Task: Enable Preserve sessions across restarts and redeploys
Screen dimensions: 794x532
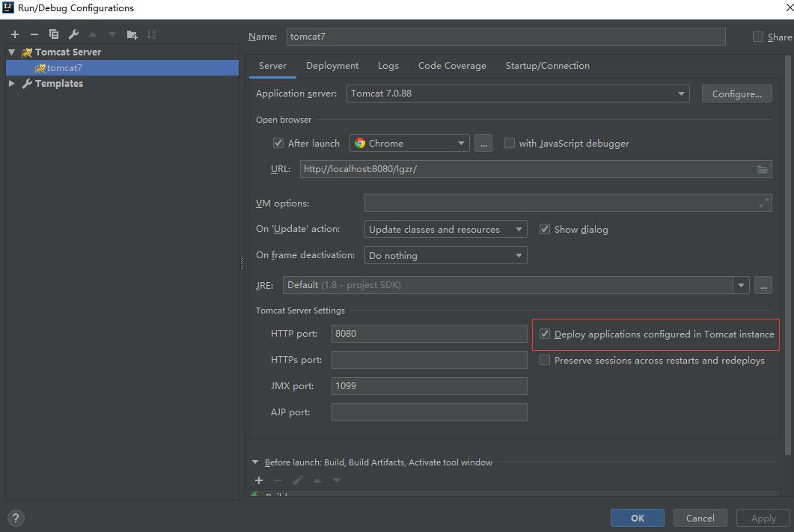Action: click(545, 360)
